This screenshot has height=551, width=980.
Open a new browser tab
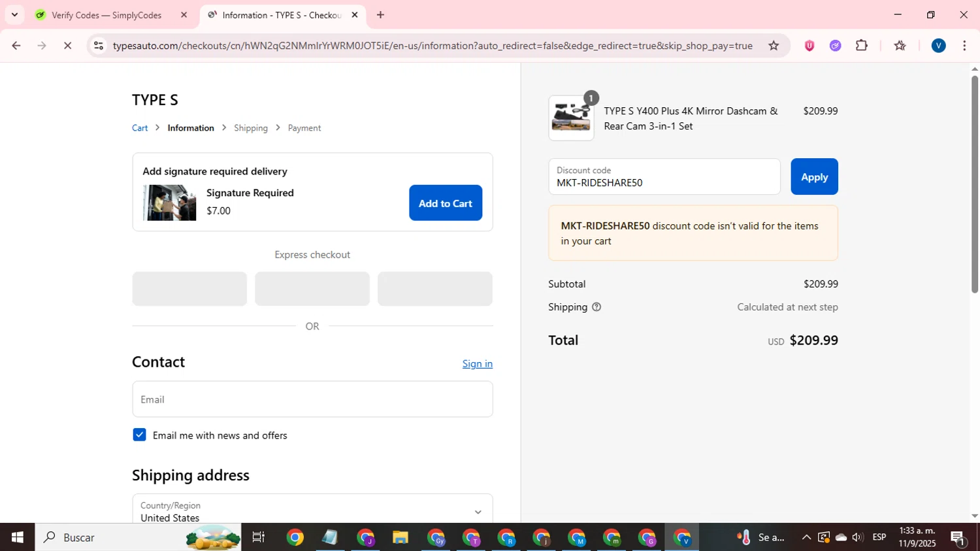380,14
